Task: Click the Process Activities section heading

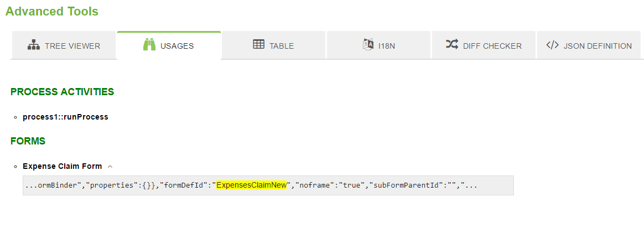Action: (x=62, y=92)
